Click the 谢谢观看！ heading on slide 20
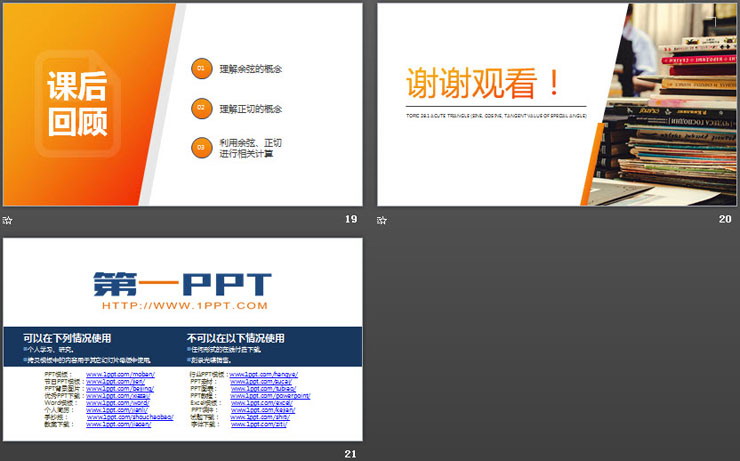 coord(483,83)
